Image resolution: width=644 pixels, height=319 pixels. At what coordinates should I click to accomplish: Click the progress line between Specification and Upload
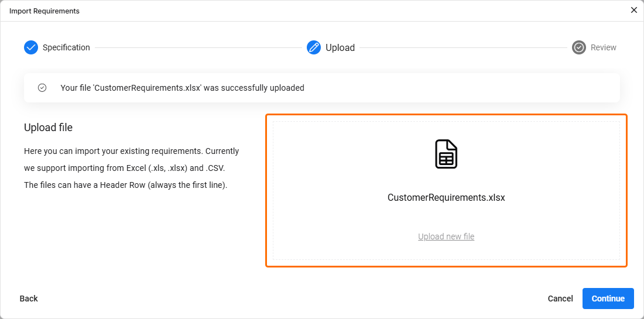[198, 47]
